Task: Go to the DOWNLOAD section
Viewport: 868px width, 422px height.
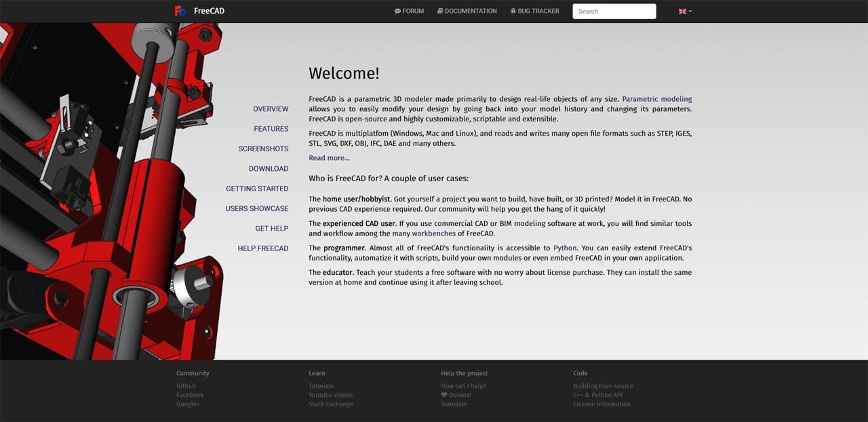Action: click(x=269, y=169)
